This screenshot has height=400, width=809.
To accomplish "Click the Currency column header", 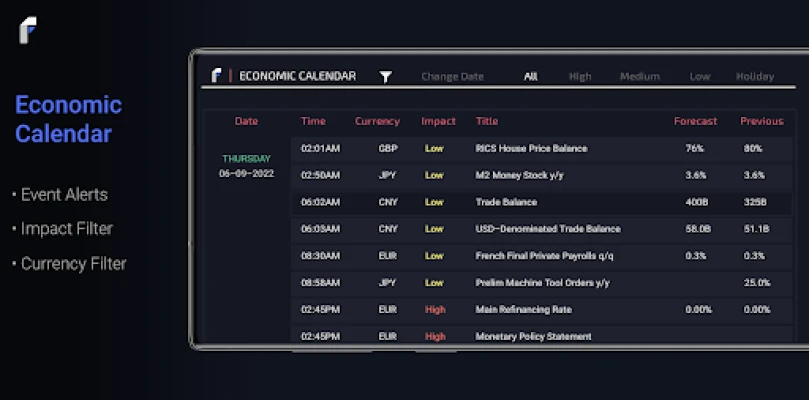I will coord(377,121).
